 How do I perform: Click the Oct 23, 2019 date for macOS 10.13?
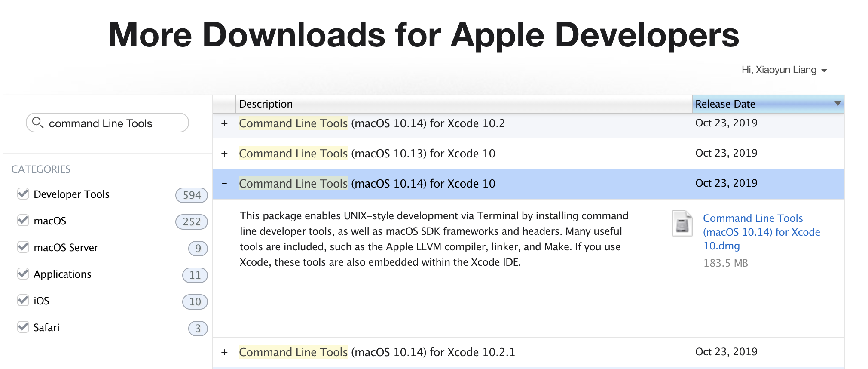[x=726, y=153]
